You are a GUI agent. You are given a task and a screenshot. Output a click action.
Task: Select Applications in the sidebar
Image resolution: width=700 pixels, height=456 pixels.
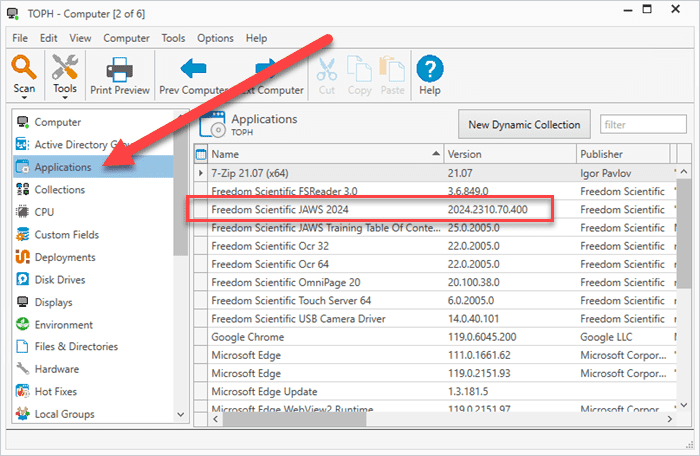point(93,167)
